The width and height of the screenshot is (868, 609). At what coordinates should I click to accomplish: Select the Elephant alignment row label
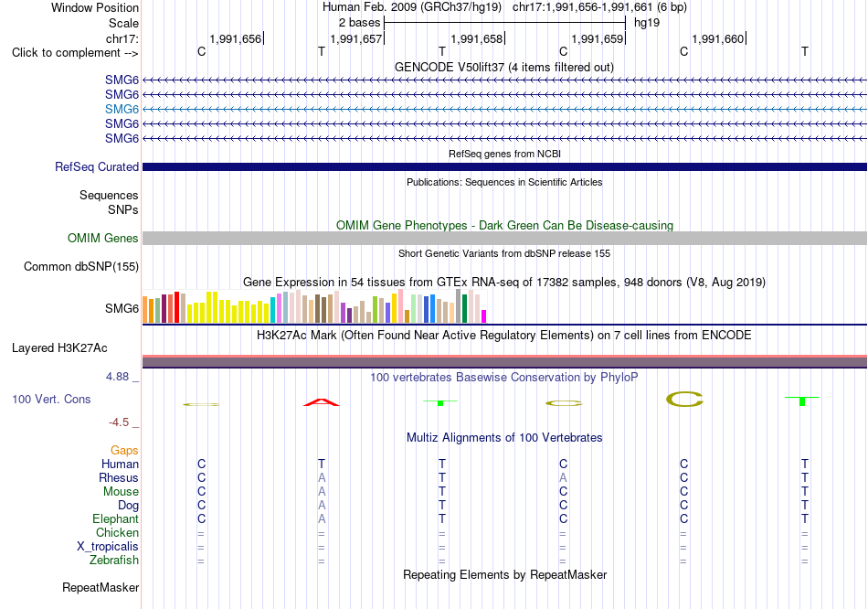click(116, 518)
